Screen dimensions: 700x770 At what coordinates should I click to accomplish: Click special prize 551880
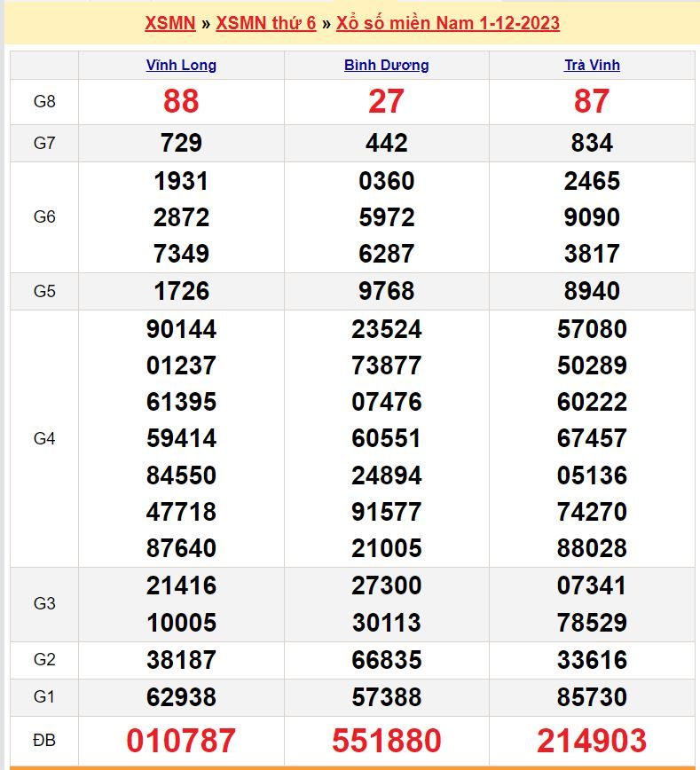click(387, 741)
